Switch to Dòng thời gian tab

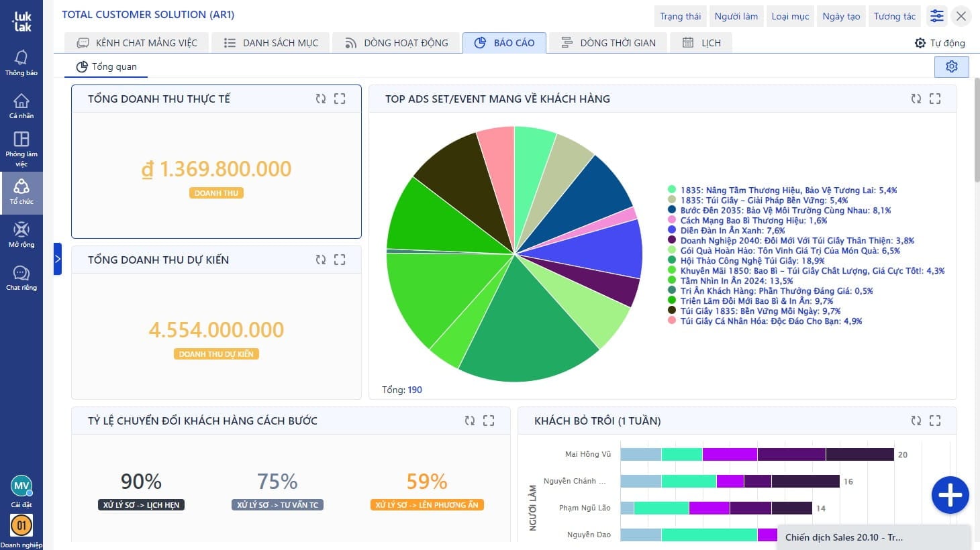(608, 43)
